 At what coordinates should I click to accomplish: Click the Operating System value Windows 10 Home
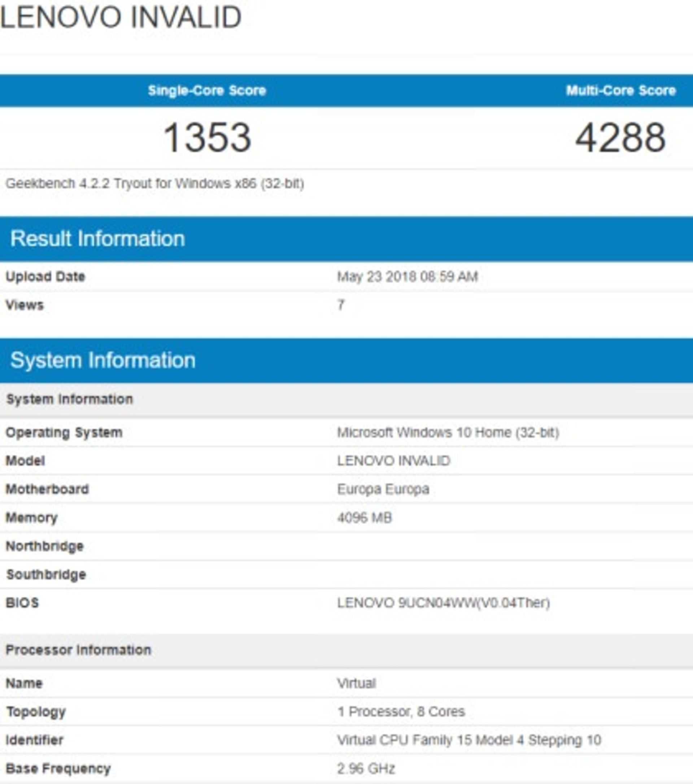448,433
